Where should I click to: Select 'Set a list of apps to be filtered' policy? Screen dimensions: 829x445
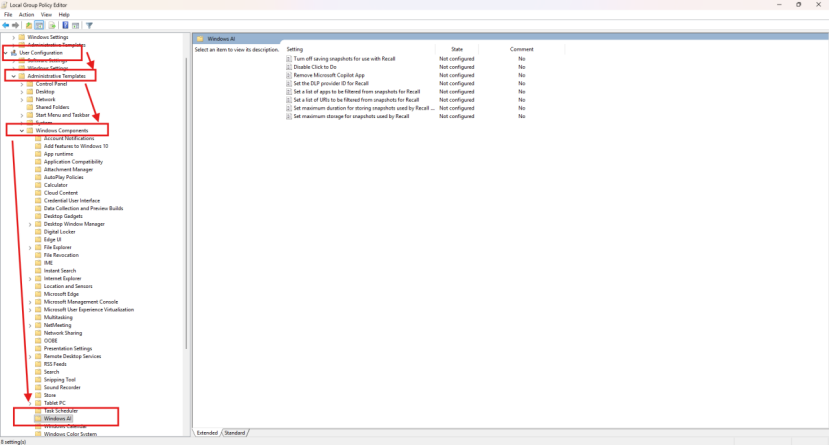click(357, 92)
